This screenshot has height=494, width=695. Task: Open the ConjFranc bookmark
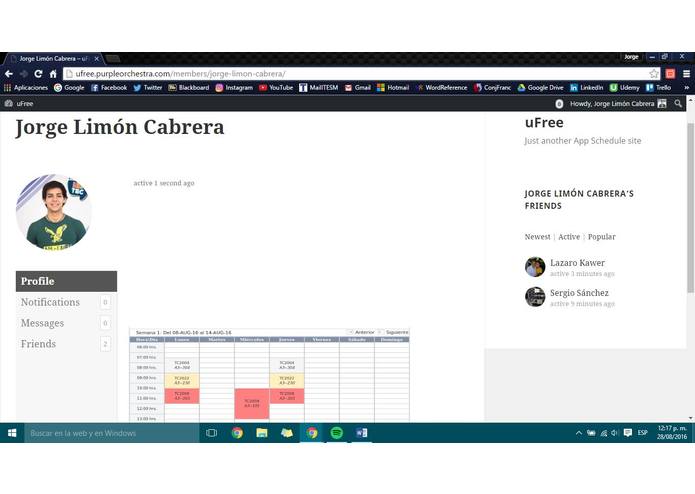tap(492, 88)
